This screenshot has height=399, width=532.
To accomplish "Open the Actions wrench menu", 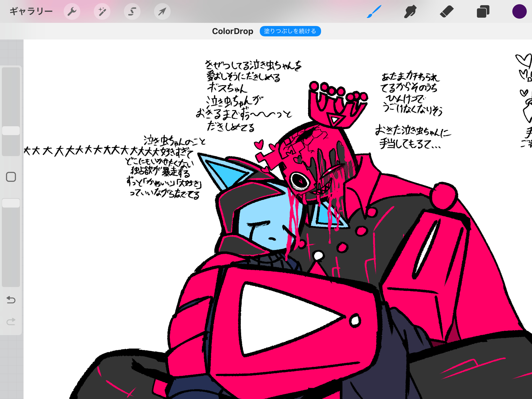I will click(72, 11).
